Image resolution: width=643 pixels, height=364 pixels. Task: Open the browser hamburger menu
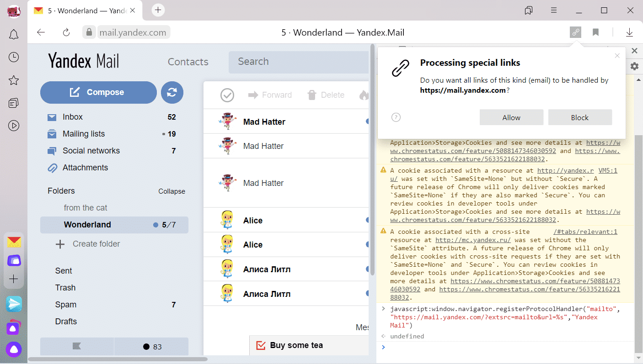coord(554,10)
